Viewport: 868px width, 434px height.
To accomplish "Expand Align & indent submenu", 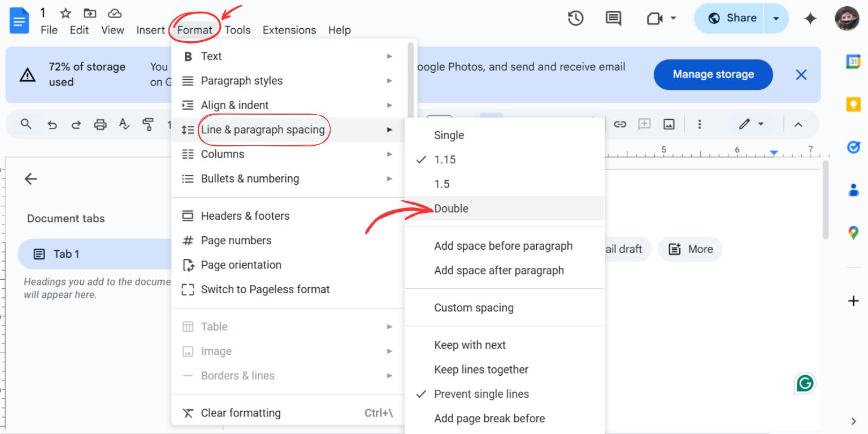I will click(289, 105).
